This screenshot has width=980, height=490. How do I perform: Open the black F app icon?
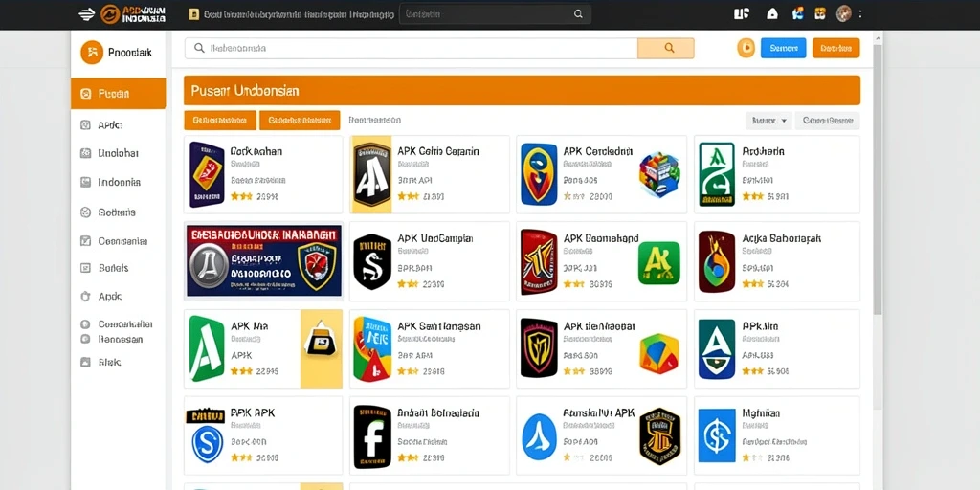(372, 438)
